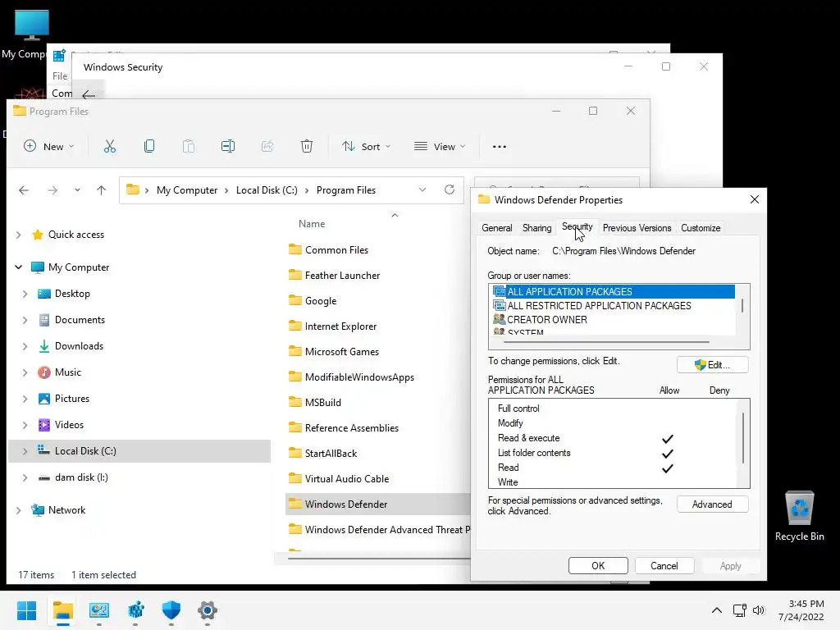This screenshot has width=840, height=630.
Task: Click the Windows Security back arrow
Action: click(x=89, y=95)
